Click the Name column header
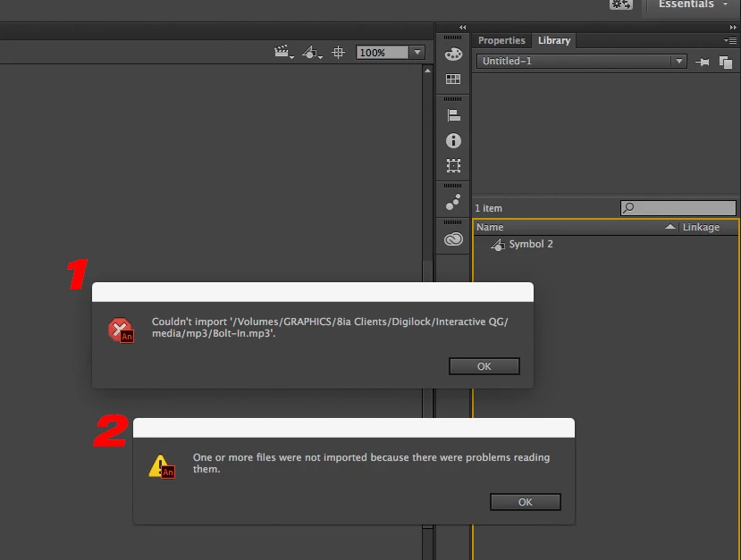 [576, 227]
